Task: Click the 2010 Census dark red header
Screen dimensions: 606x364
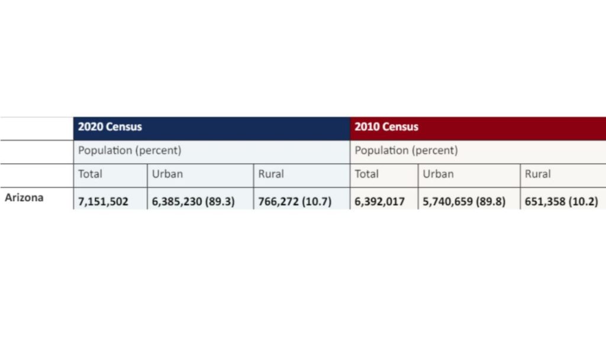Action: pyautogui.click(x=386, y=127)
